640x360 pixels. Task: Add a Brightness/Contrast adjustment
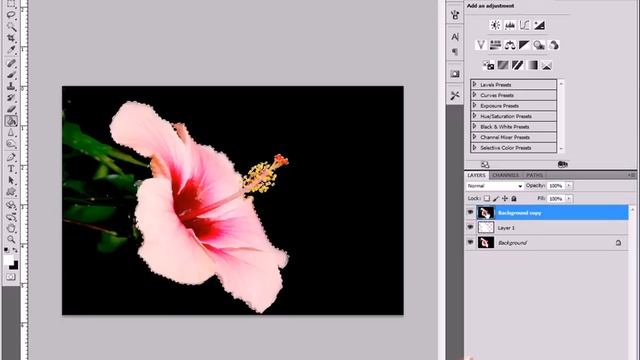[x=495, y=25]
